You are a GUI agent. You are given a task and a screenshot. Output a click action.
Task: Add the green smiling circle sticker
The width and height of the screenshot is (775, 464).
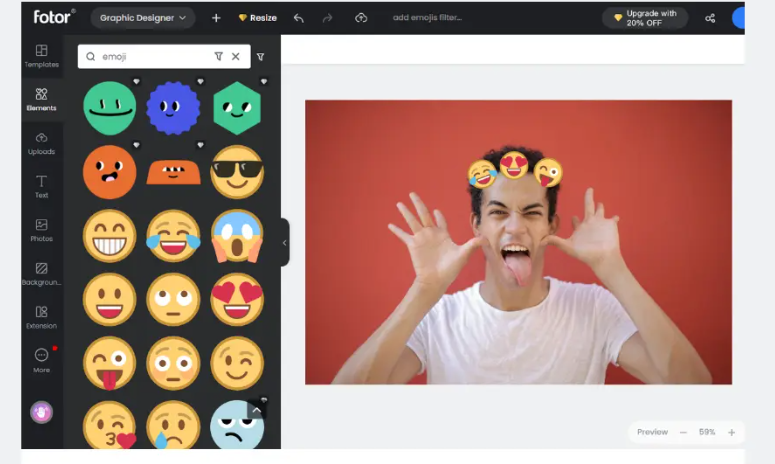click(x=109, y=108)
